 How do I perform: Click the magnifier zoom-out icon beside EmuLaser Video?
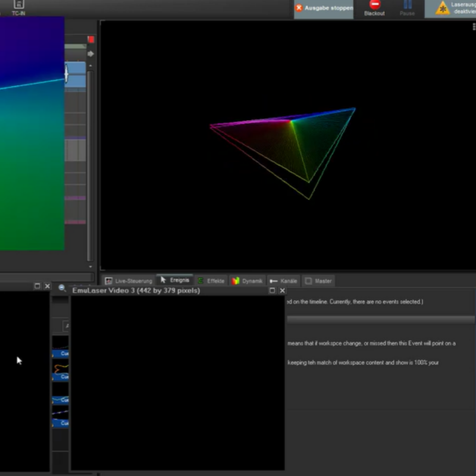(62, 289)
